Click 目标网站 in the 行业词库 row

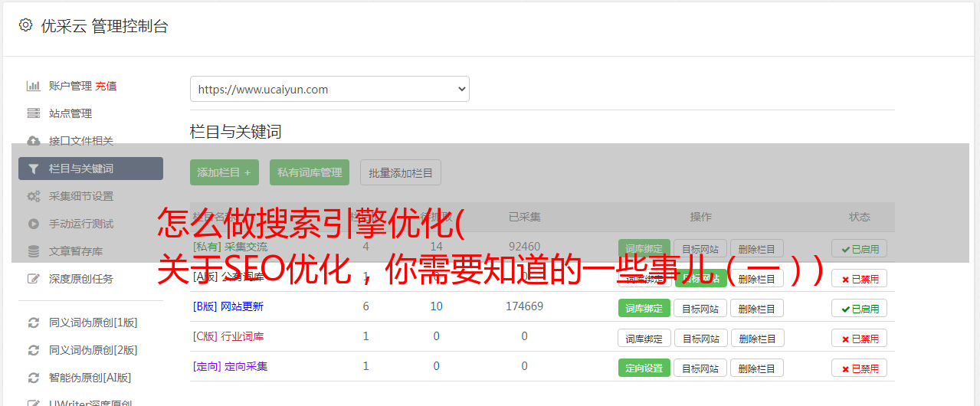(701, 338)
